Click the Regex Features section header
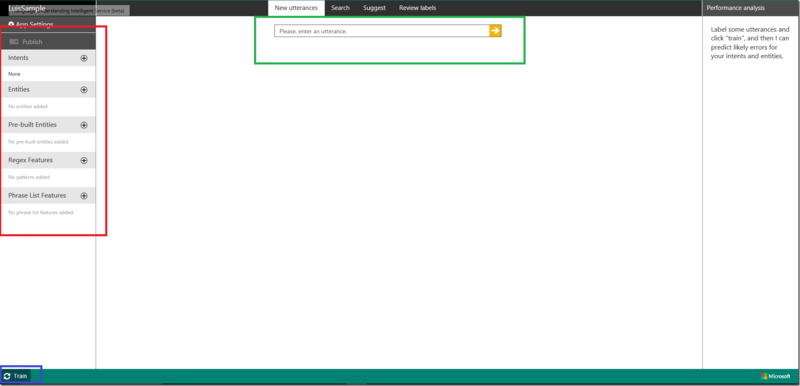The height and width of the screenshot is (386, 800). 48,161
